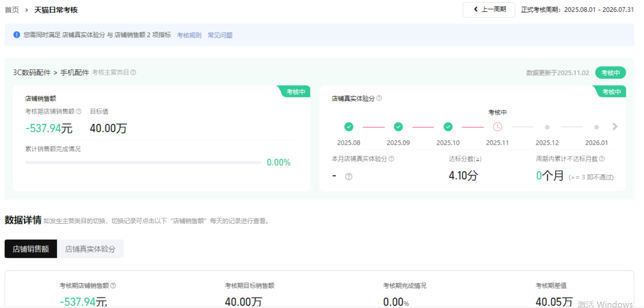The height and width of the screenshot is (308, 644).
Task: Switch to 店铺真实体验分 tab
Action: [90, 249]
